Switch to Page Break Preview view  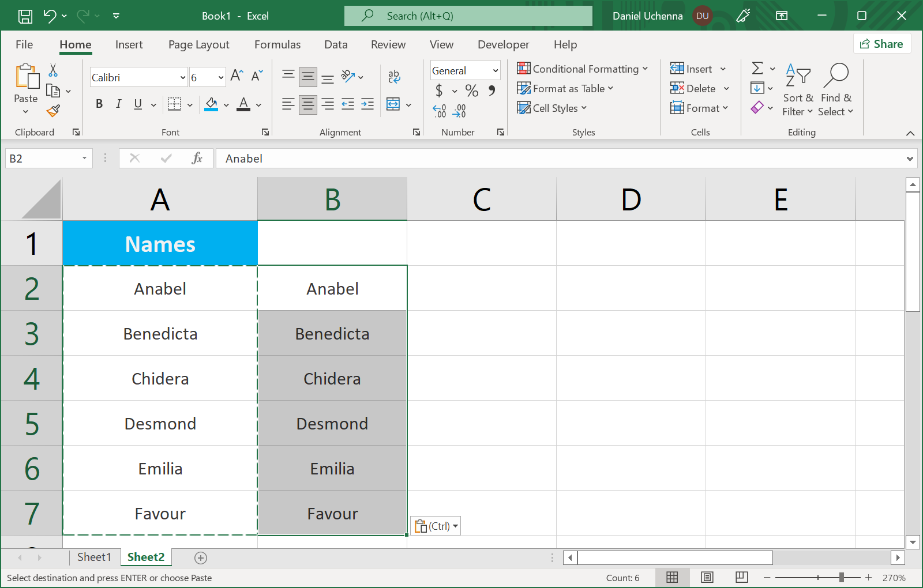pos(742,577)
